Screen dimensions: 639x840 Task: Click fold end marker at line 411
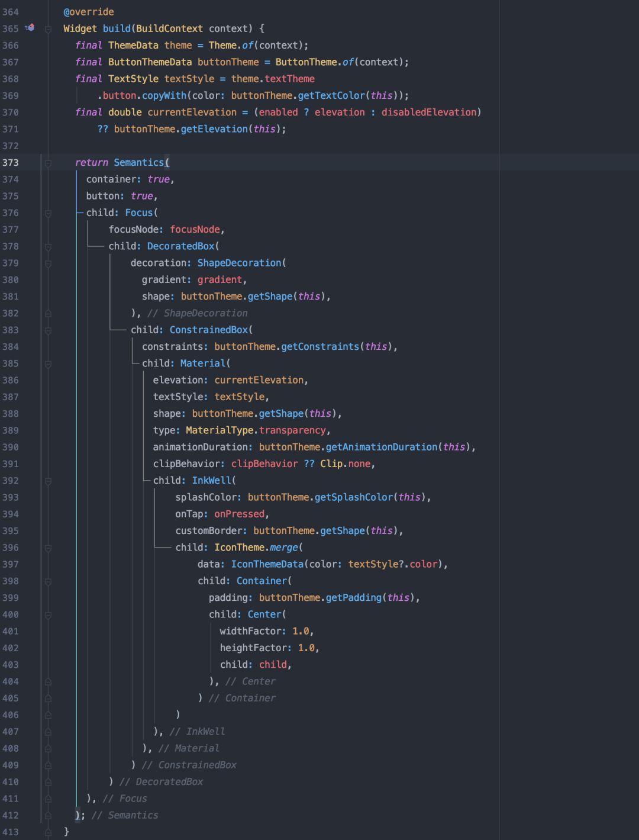48,799
